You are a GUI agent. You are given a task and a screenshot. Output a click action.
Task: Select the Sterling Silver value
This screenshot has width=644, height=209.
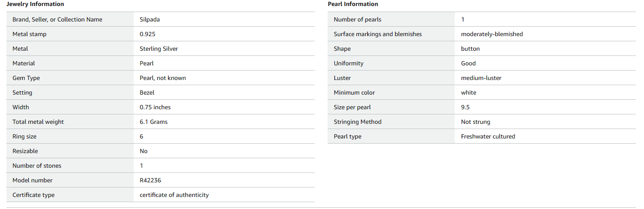tap(159, 49)
